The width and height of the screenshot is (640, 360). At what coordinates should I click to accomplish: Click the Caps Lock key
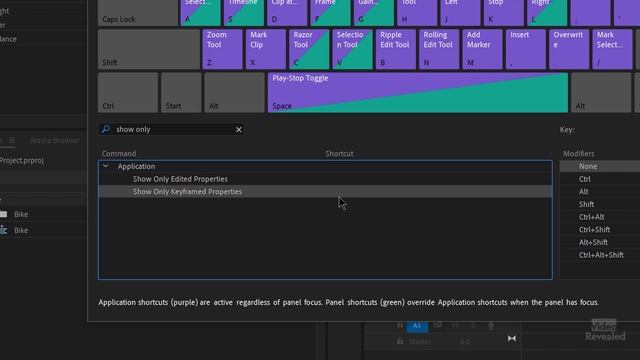(x=138, y=13)
